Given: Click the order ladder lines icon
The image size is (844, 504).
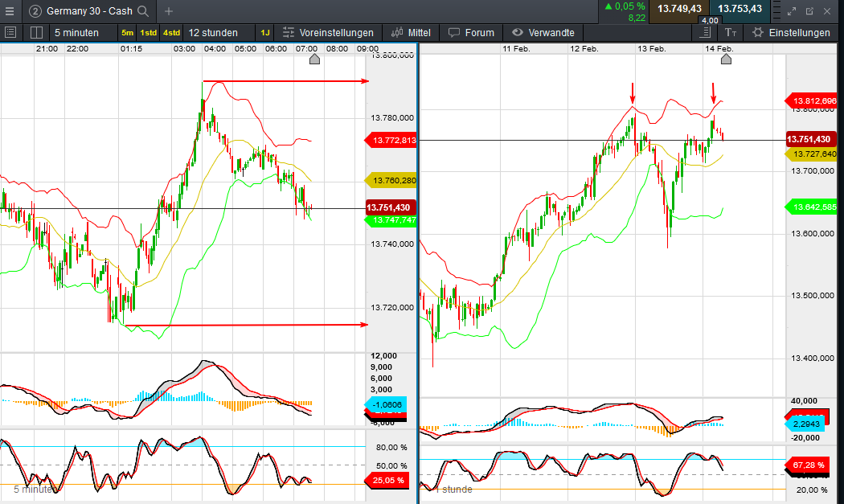Looking at the screenshot, I should [x=776, y=10].
